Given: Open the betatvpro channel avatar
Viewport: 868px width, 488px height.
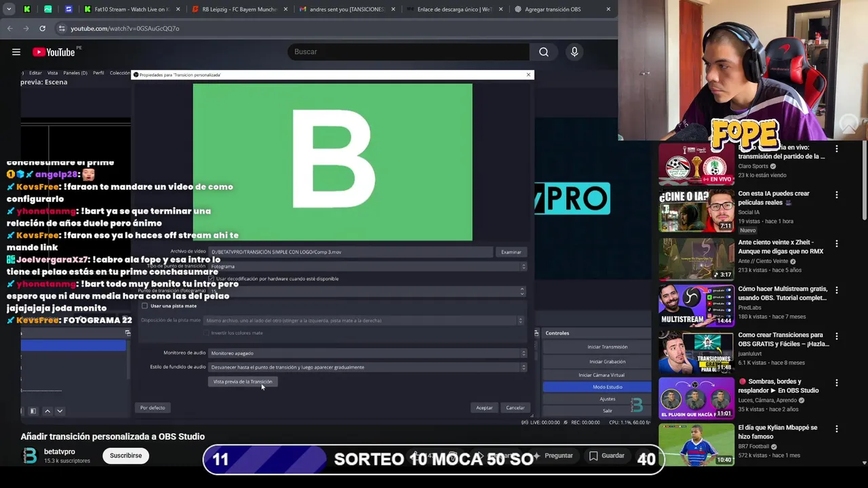Looking at the screenshot, I should tap(30, 455).
